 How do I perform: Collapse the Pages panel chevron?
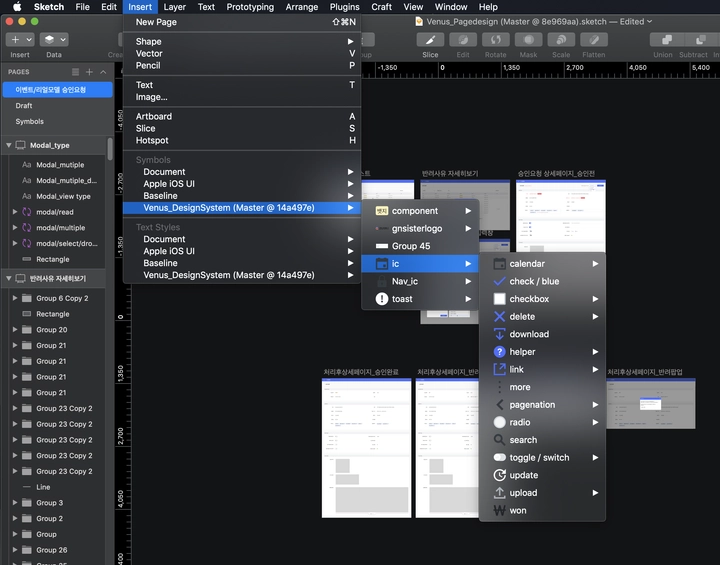(x=103, y=72)
